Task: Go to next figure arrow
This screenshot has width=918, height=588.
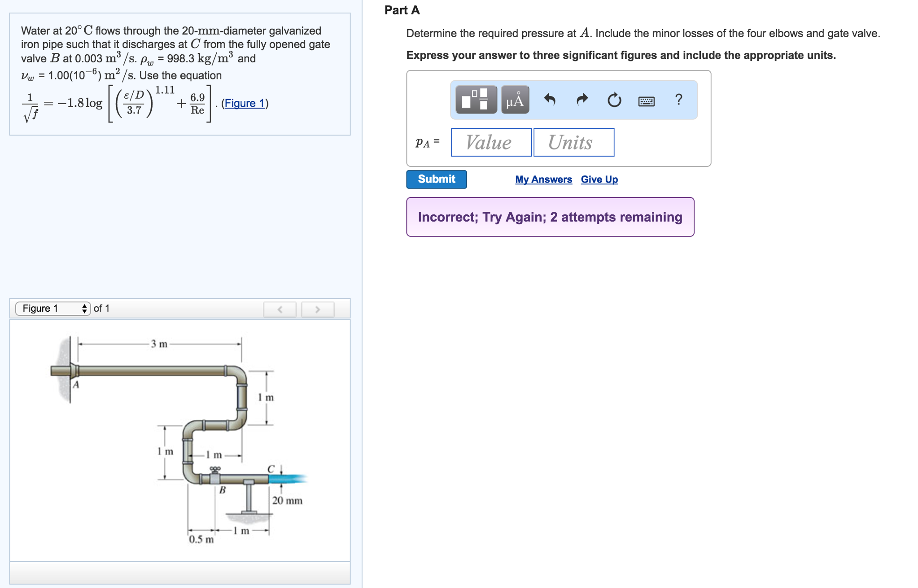Action: pyautogui.click(x=318, y=309)
